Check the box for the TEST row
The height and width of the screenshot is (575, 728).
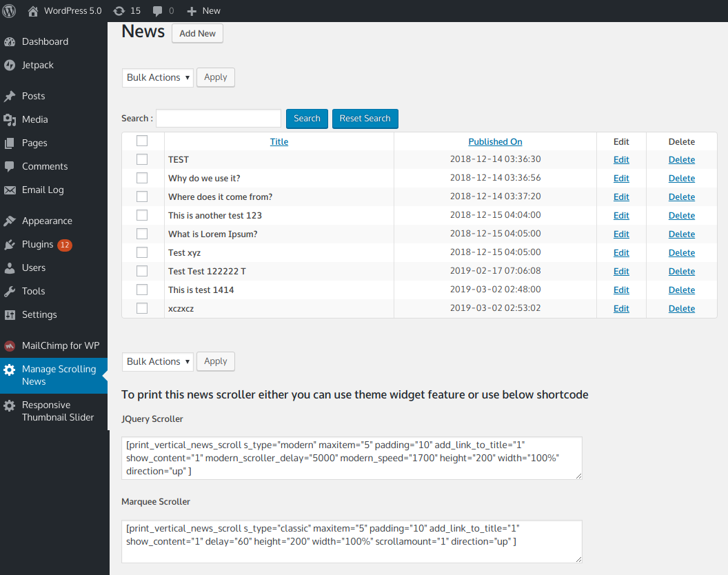(142, 159)
